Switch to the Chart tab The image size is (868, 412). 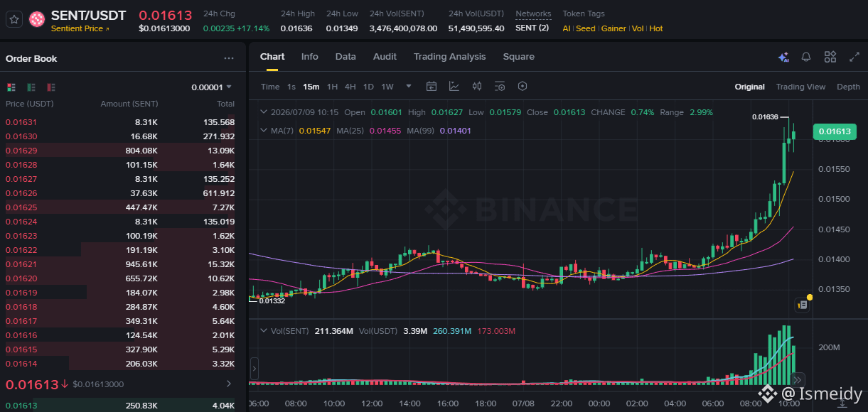tap(272, 57)
